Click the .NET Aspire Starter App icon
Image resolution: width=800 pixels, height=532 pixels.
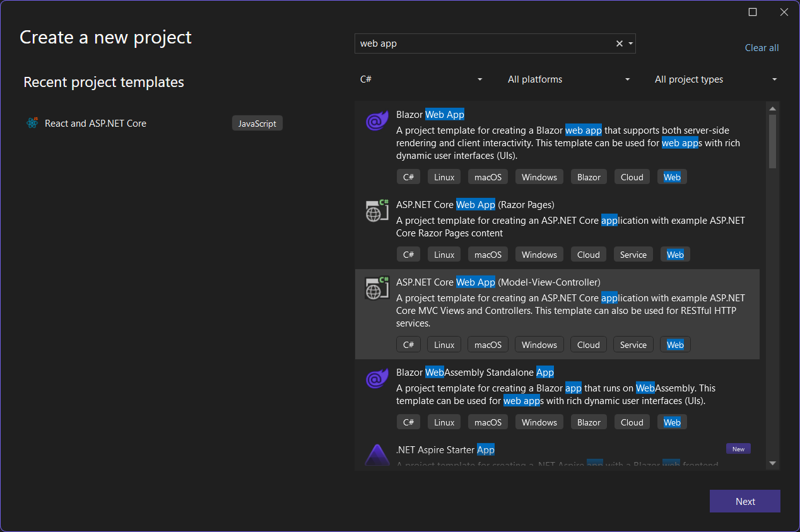[377, 455]
